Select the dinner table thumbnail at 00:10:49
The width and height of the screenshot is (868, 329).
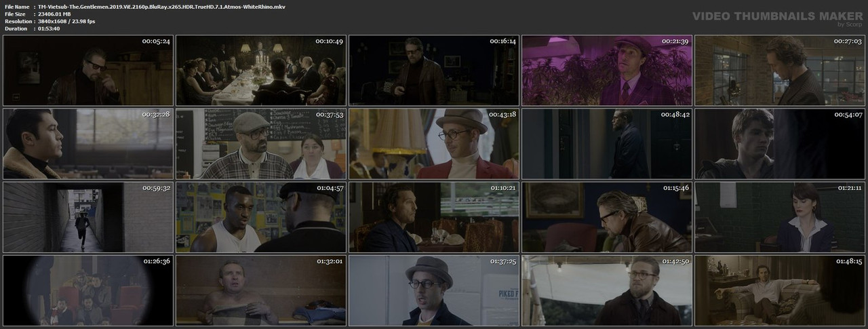[261, 70]
